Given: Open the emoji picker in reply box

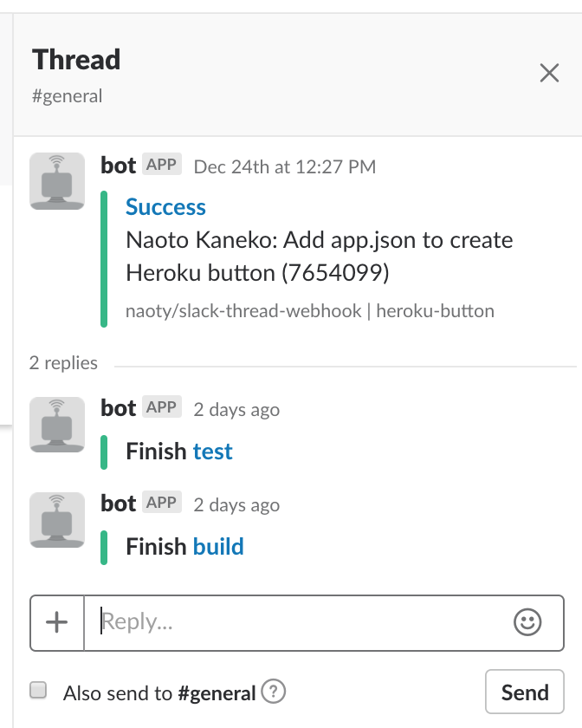Looking at the screenshot, I should click(527, 621).
